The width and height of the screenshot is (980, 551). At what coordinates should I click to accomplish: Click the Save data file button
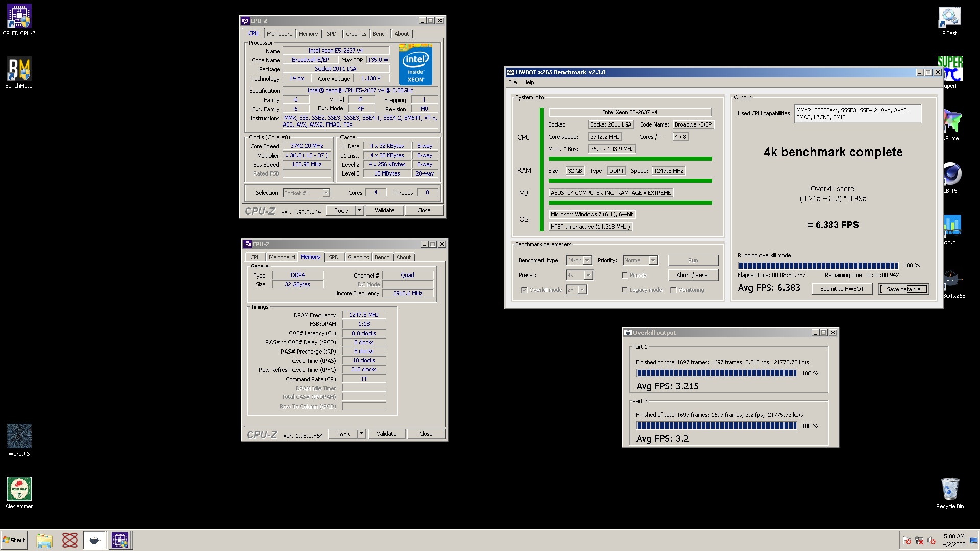903,289
